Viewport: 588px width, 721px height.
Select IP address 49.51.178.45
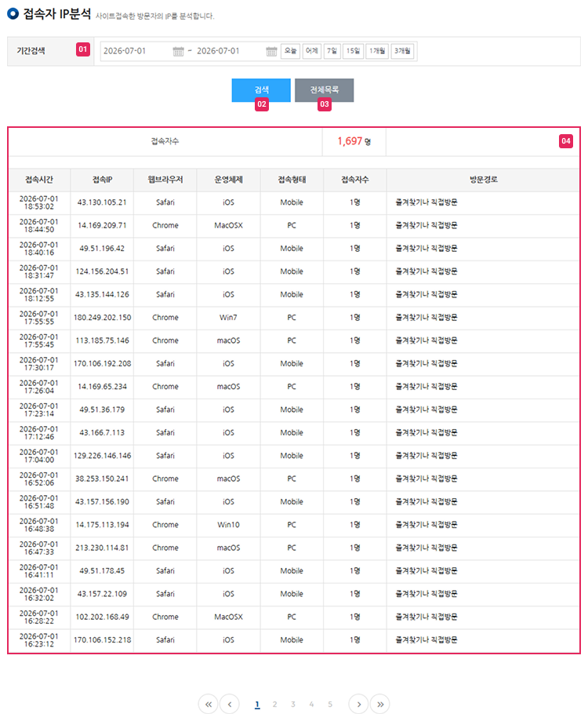(x=102, y=570)
